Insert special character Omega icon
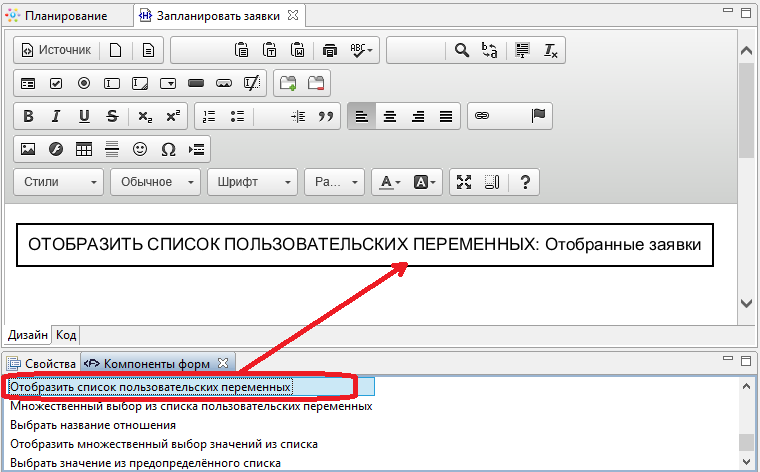This screenshot has height=472, width=760. tap(168, 149)
